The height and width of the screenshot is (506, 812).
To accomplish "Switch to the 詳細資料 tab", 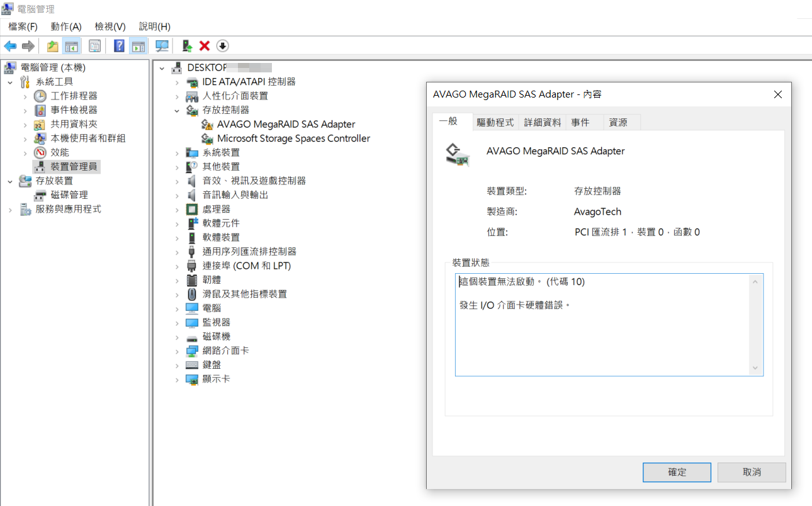I will 543,123.
